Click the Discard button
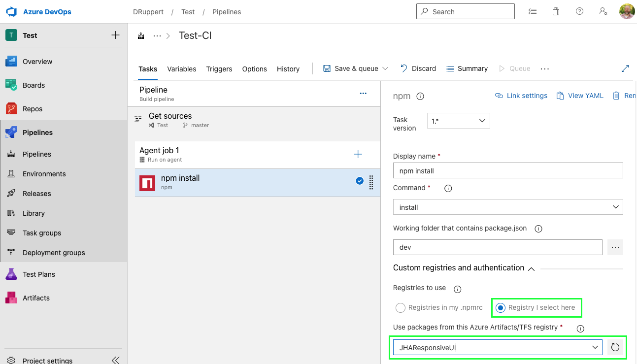The image size is (637, 364). [x=418, y=69]
